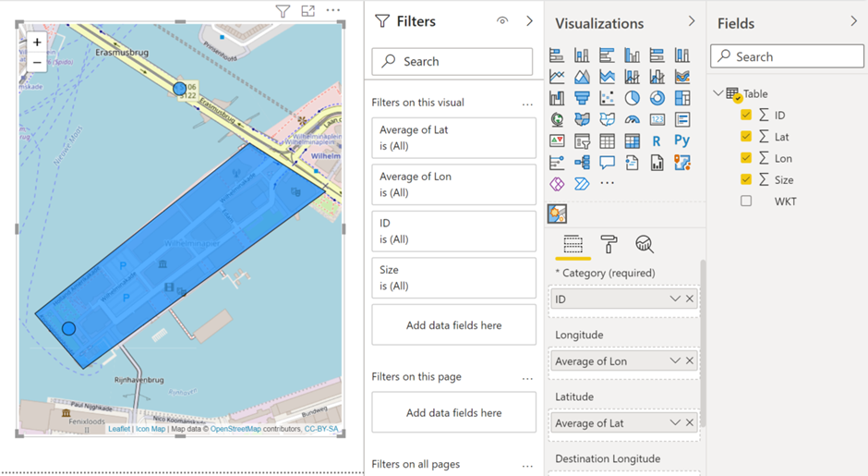Image resolution: width=868 pixels, height=476 pixels.
Task: Check the WKT field checkbox
Action: tap(746, 201)
